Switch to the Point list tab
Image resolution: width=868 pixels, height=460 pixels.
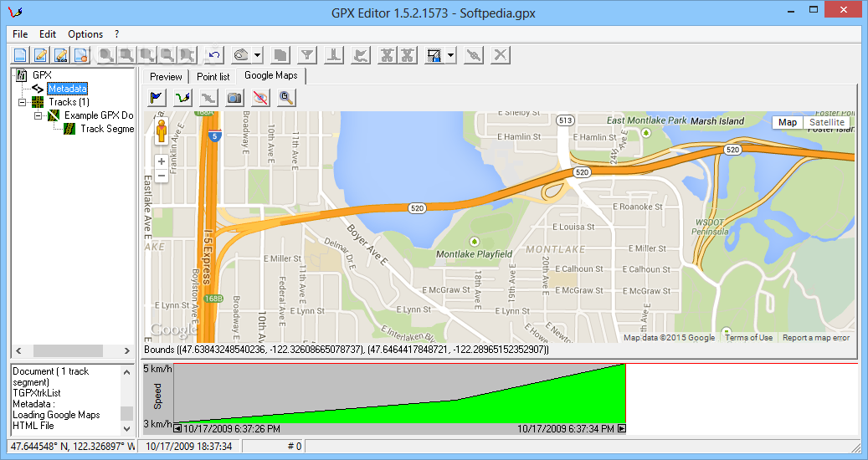213,76
